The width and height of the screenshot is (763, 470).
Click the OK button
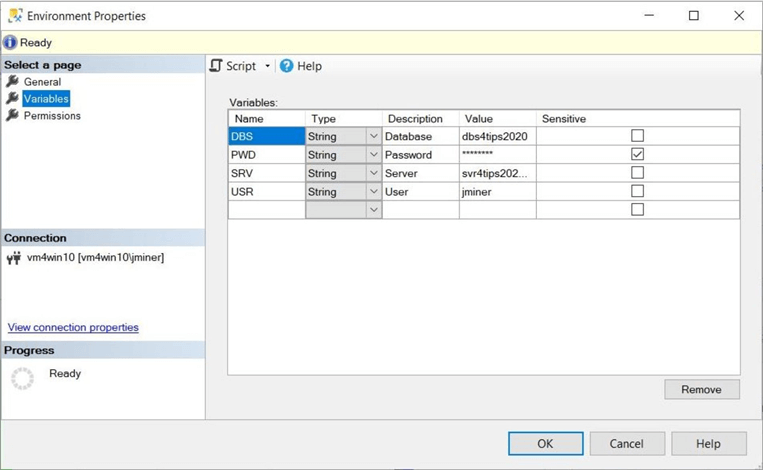[545, 444]
